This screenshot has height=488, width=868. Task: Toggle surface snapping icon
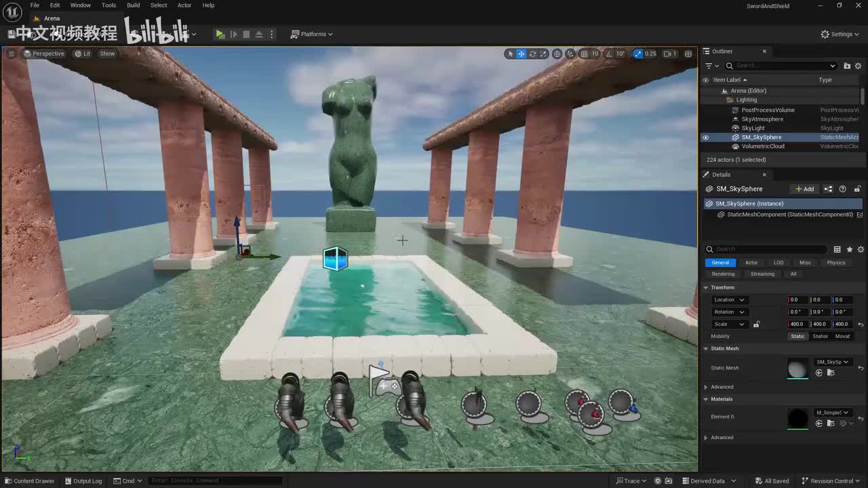571,54
